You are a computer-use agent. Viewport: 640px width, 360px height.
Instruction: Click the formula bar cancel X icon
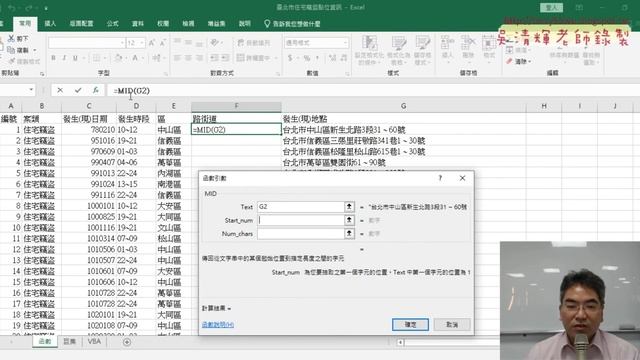coord(60,90)
